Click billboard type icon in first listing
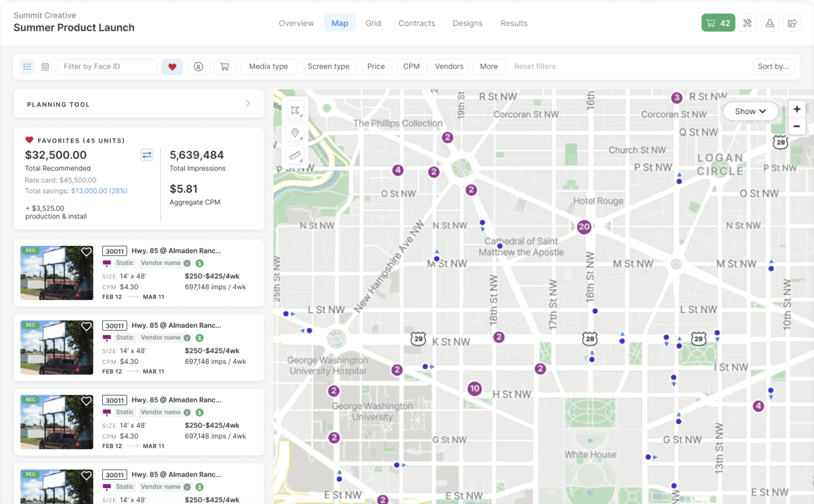 [107, 263]
